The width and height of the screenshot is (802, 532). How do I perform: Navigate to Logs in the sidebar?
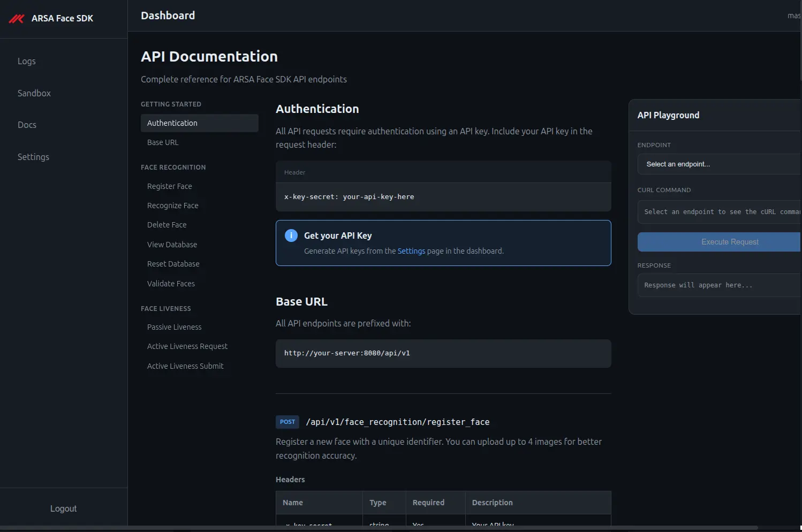click(26, 61)
